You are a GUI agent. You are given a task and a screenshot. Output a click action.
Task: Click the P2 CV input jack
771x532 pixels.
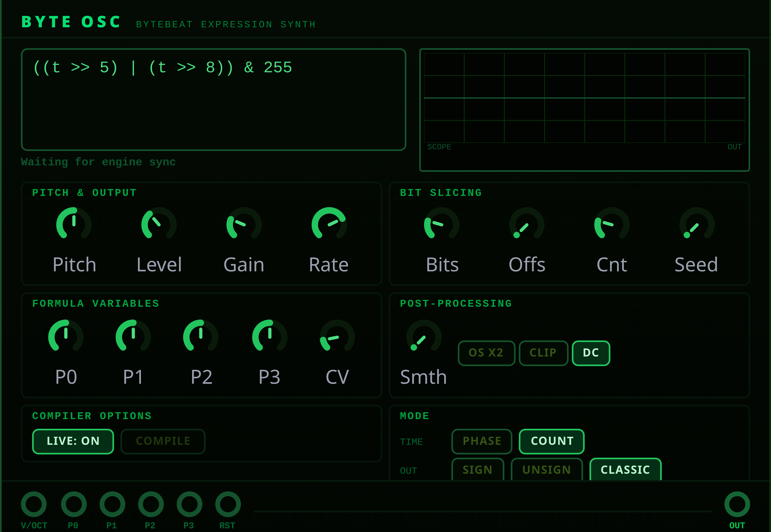[x=151, y=504]
